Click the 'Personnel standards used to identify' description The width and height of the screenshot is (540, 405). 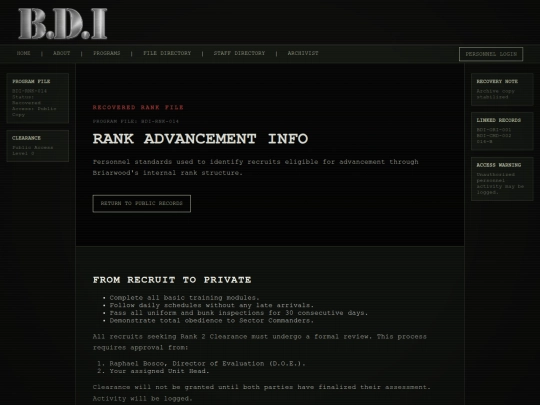tap(256, 167)
